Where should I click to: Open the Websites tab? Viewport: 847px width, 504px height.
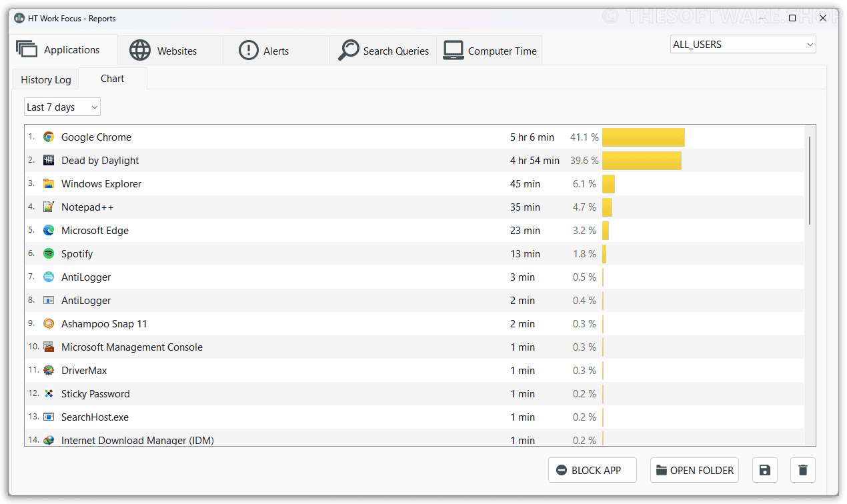point(170,51)
